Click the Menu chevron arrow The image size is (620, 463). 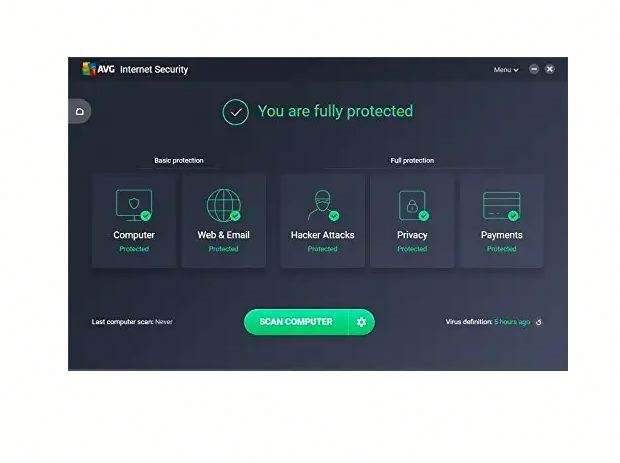516,70
